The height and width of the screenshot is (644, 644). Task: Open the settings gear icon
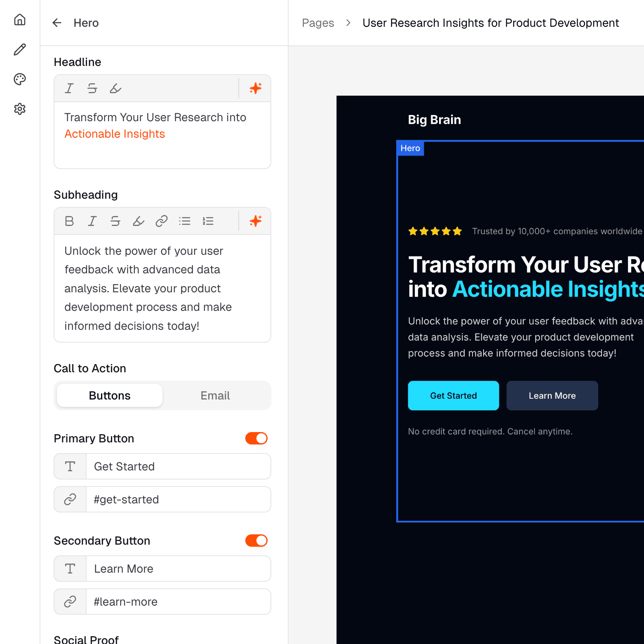coord(20,109)
